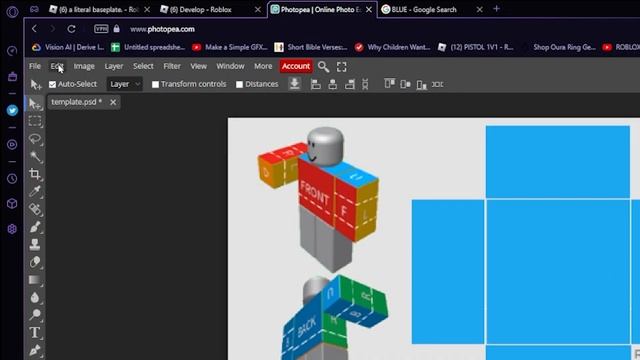640x360 pixels.
Task: Choose the Pen tool
Action: click(35, 350)
